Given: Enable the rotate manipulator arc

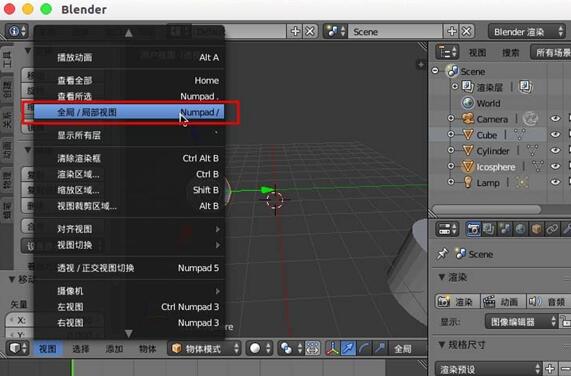Looking at the screenshot, I should 364,349.
